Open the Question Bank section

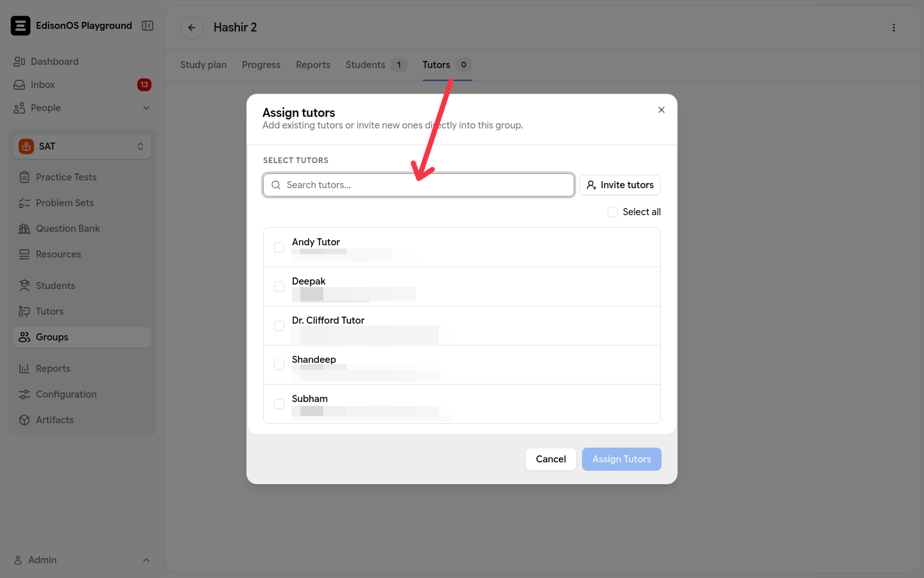click(x=82, y=229)
